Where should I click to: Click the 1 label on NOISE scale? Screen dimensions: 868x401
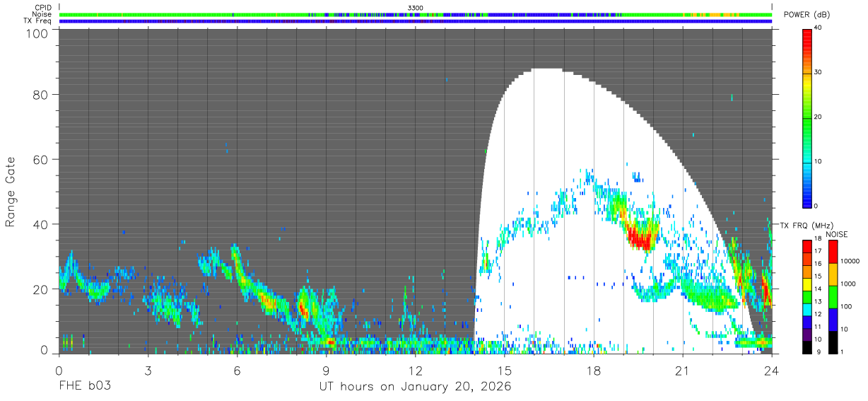coord(843,351)
